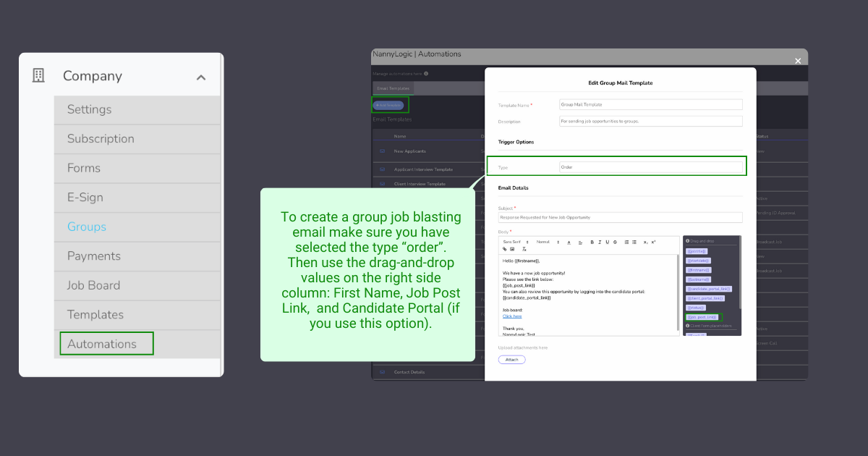Toggle bold formatting in email body toolbar

(592, 242)
